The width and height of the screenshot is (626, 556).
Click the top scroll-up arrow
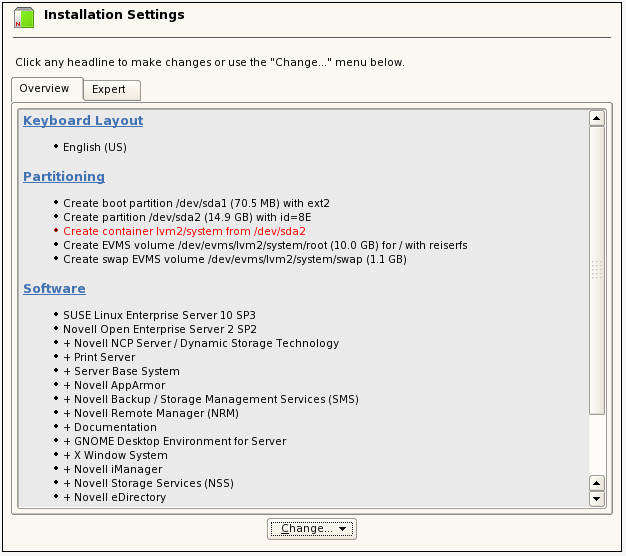tap(597, 118)
